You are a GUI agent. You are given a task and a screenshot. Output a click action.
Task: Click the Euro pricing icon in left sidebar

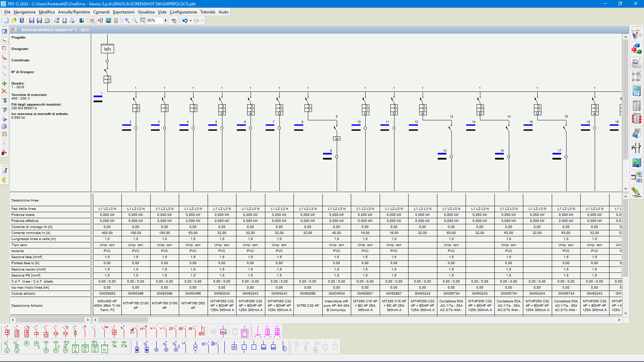(4, 180)
